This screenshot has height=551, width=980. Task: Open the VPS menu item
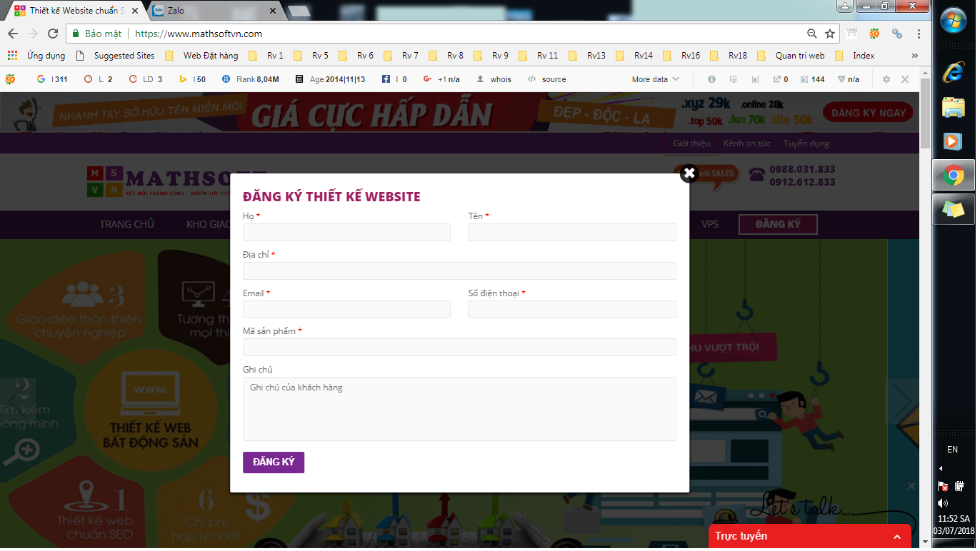pos(710,224)
